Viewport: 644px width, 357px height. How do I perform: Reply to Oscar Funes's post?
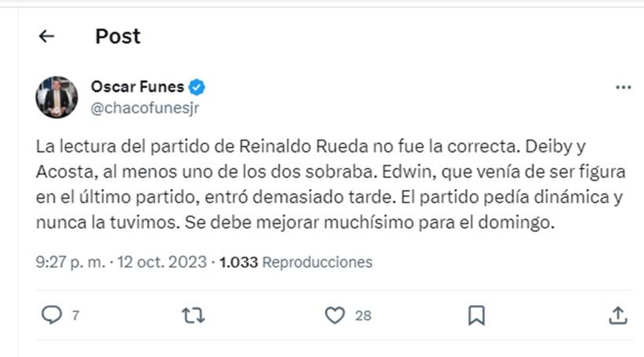[53, 315]
